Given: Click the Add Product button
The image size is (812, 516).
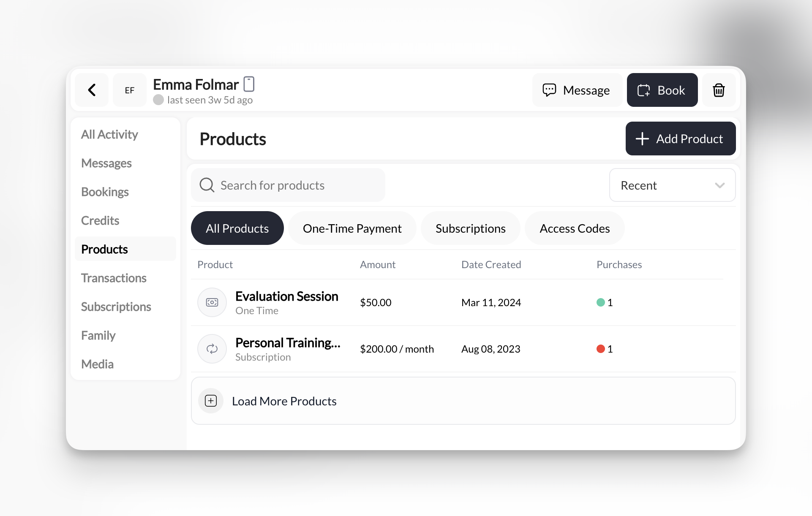Looking at the screenshot, I should point(680,139).
